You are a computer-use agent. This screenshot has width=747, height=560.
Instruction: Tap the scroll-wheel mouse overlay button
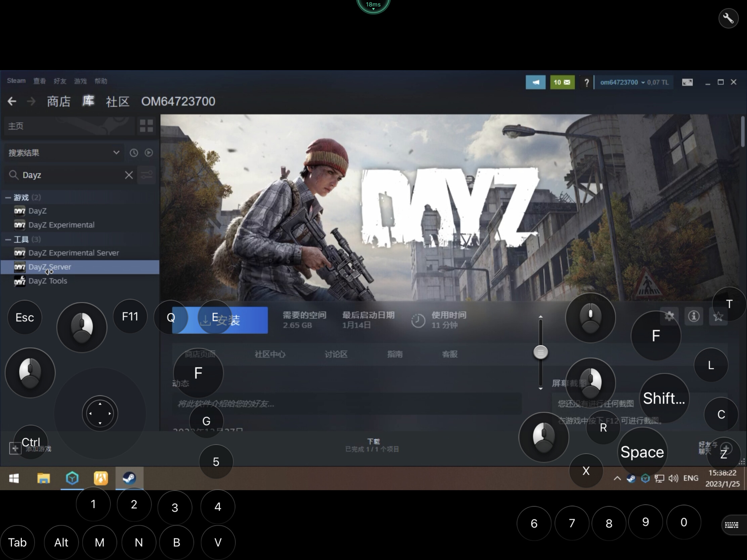(x=590, y=318)
